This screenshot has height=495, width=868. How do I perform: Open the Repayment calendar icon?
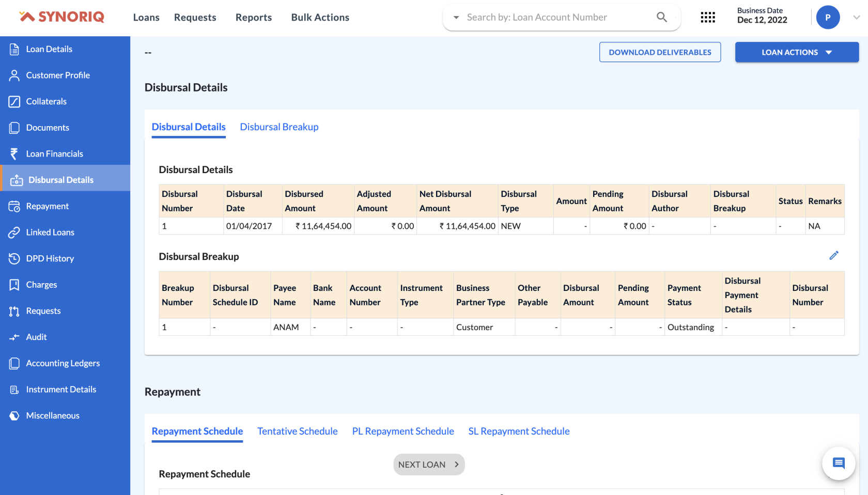[14, 206]
